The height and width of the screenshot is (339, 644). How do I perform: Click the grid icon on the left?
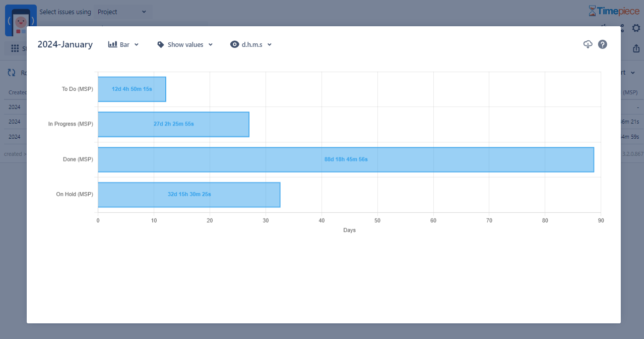tap(15, 48)
